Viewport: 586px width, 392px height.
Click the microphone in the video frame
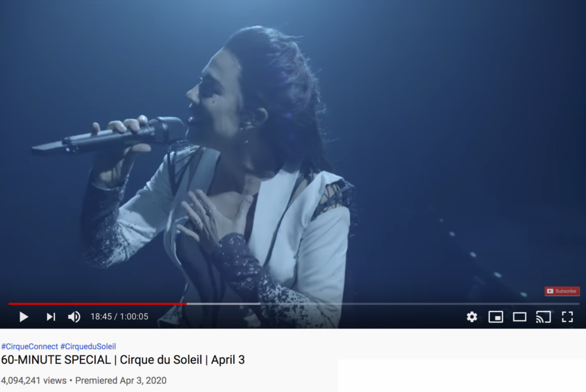coord(108,135)
